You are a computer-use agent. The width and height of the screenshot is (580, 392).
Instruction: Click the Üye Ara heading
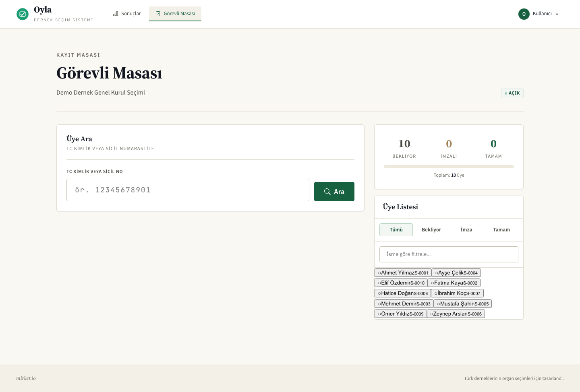pos(79,139)
